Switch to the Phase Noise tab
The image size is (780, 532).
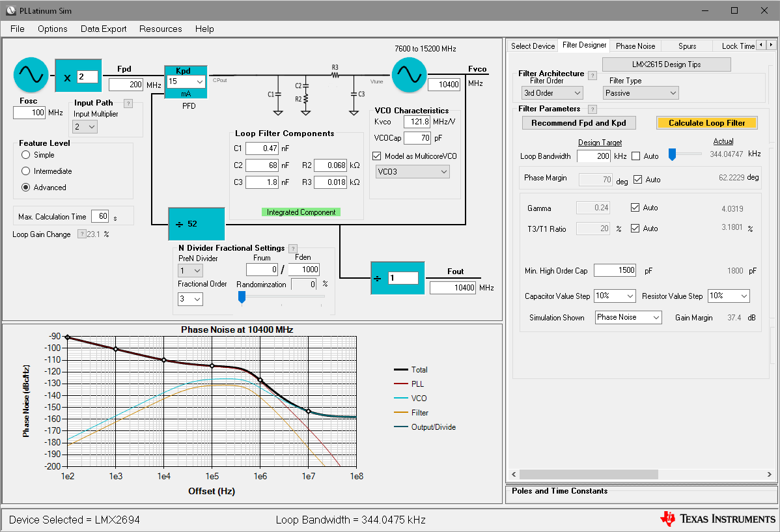coord(635,46)
